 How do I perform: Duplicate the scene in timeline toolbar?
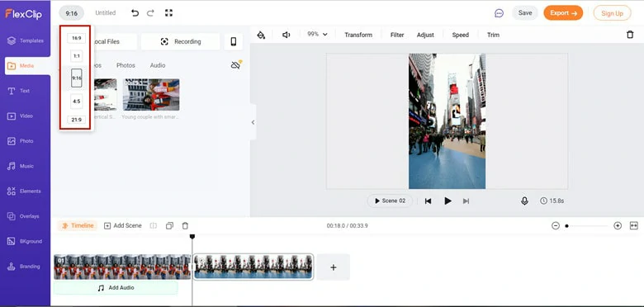pos(169,226)
